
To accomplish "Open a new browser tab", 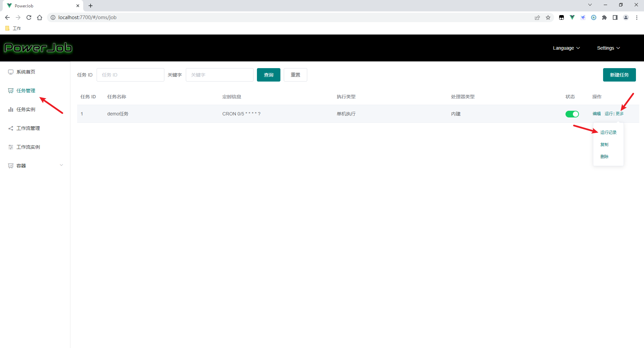I will [91, 6].
